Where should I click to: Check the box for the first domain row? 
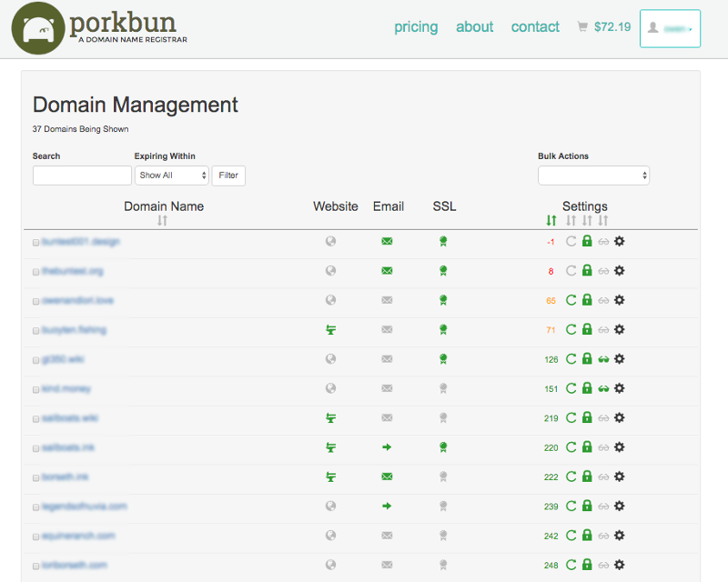coord(36,243)
